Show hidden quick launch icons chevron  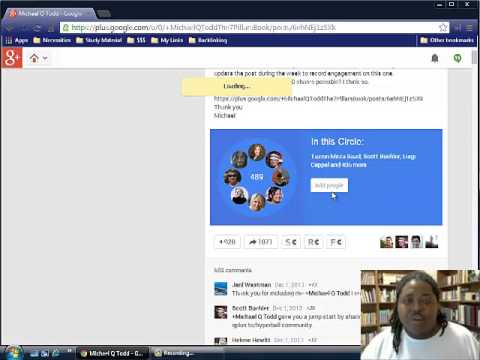tap(69, 351)
